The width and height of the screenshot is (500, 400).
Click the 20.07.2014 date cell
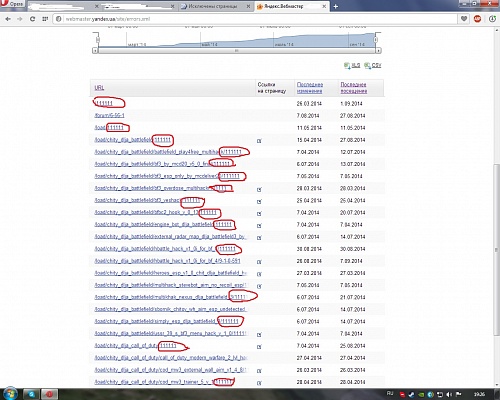click(x=352, y=213)
